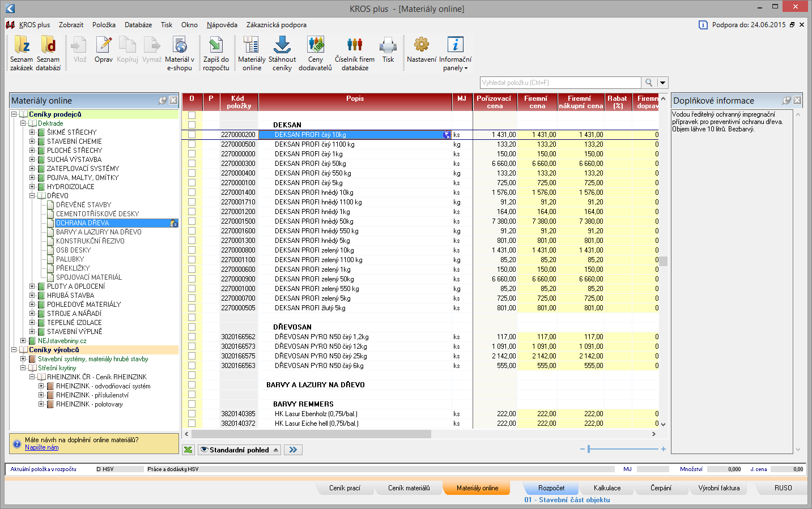Open Standardní pohled view dropdown
Viewport: 812px width, 509px height.
coord(240,450)
